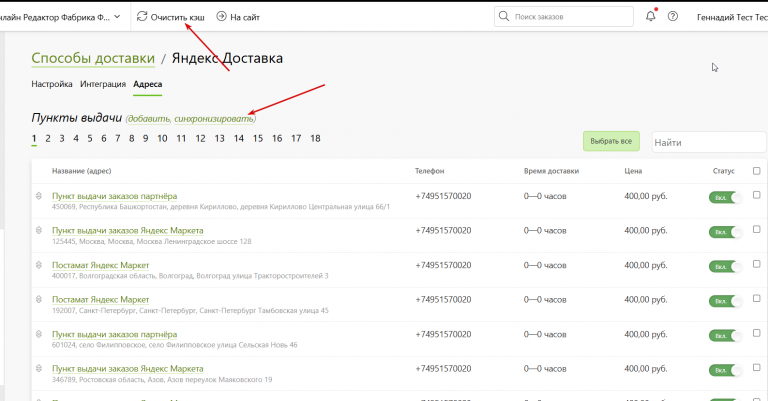Click drag handle of Тамбовская улица 45 row
This screenshot has width=768, height=401.
39,299
